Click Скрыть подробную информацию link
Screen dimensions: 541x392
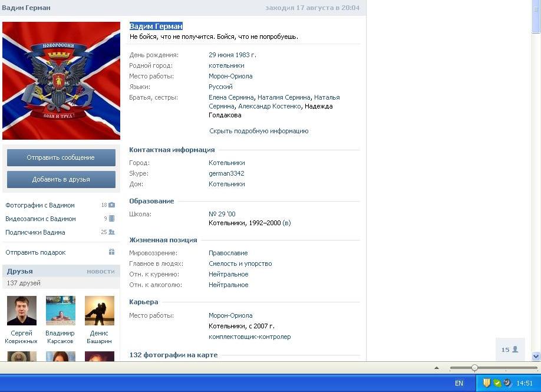coord(259,131)
